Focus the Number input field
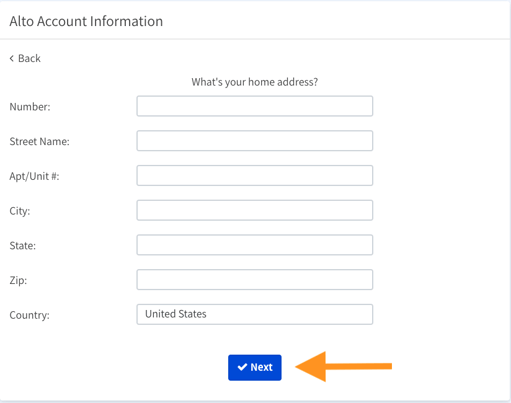This screenshot has height=403, width=511. [255, 106]
